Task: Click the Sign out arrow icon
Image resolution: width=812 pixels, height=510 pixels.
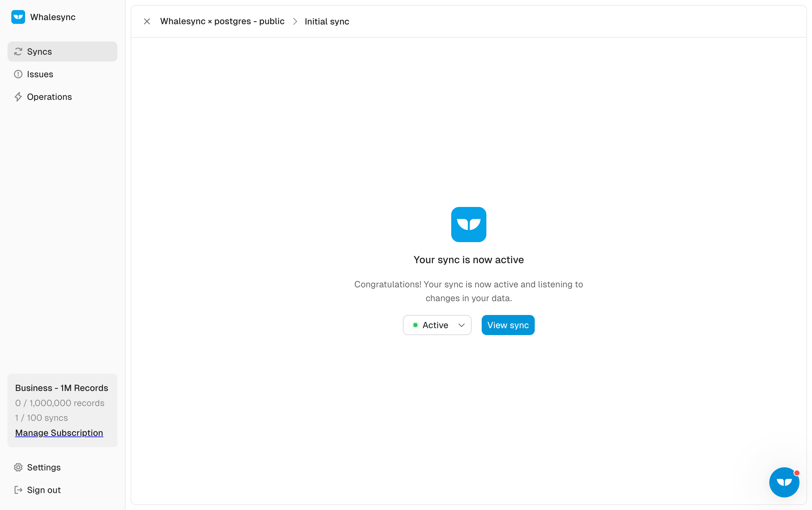Action: 18,490
